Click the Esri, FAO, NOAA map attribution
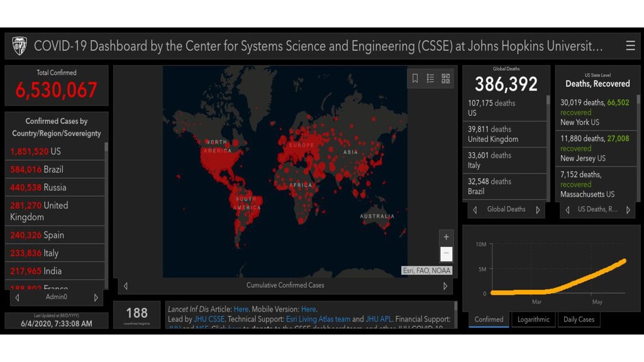This screenshot has height=362, width=644. 427,270
